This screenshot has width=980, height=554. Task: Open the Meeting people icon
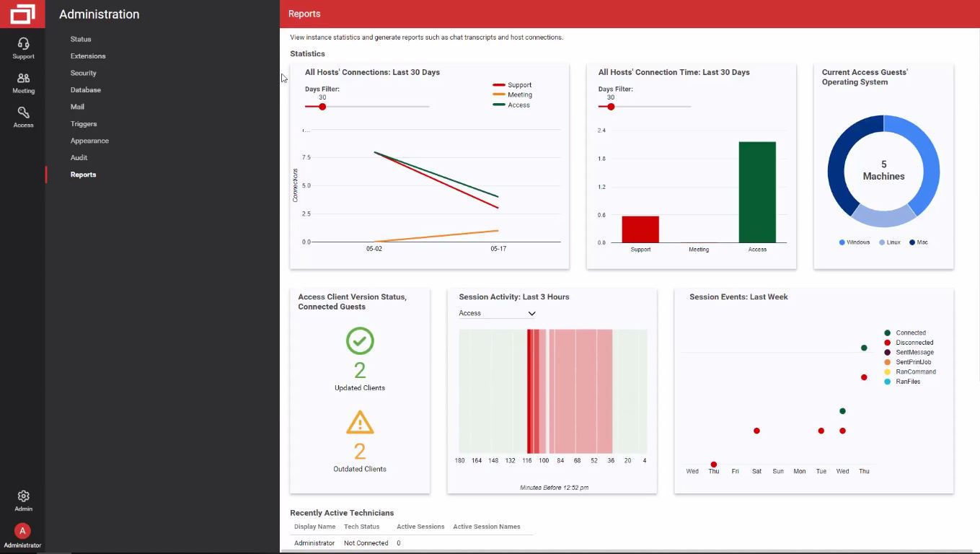(23, 79)
